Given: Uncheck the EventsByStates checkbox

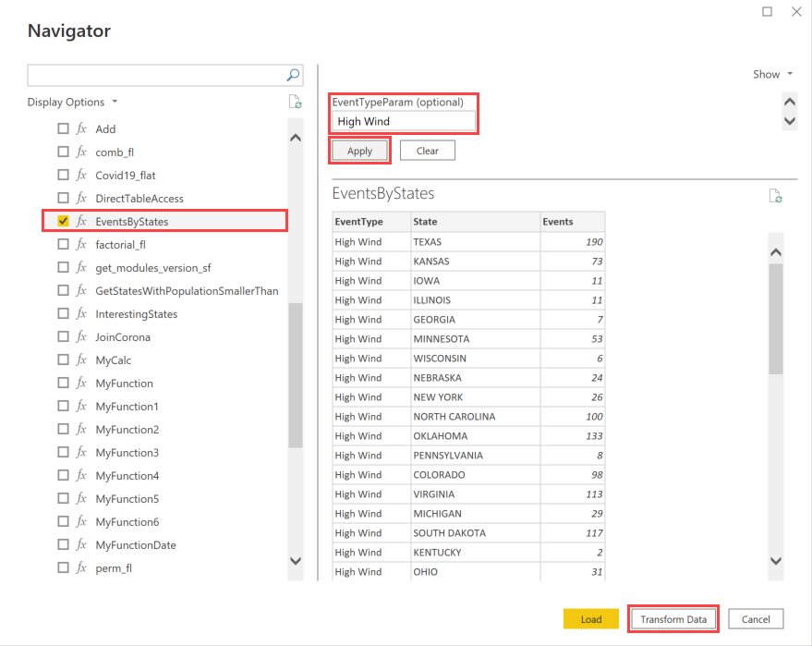Looking at the screenshot, I should [63, 222].
